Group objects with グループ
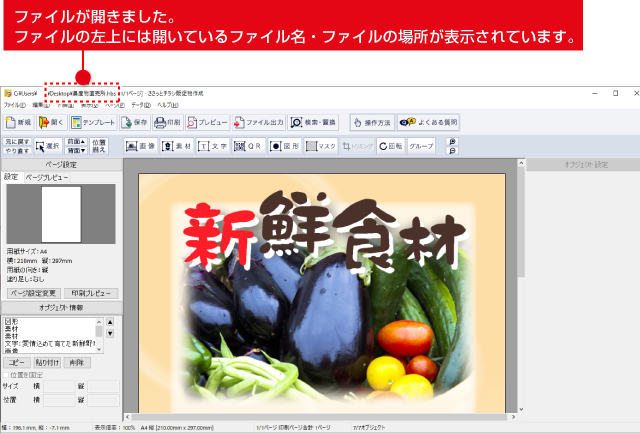 [421, 146]
